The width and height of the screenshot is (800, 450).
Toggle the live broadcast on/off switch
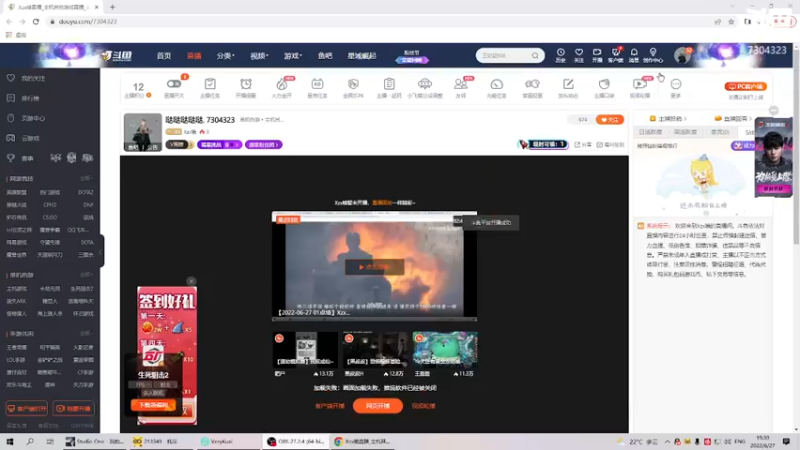coord(173,84)
